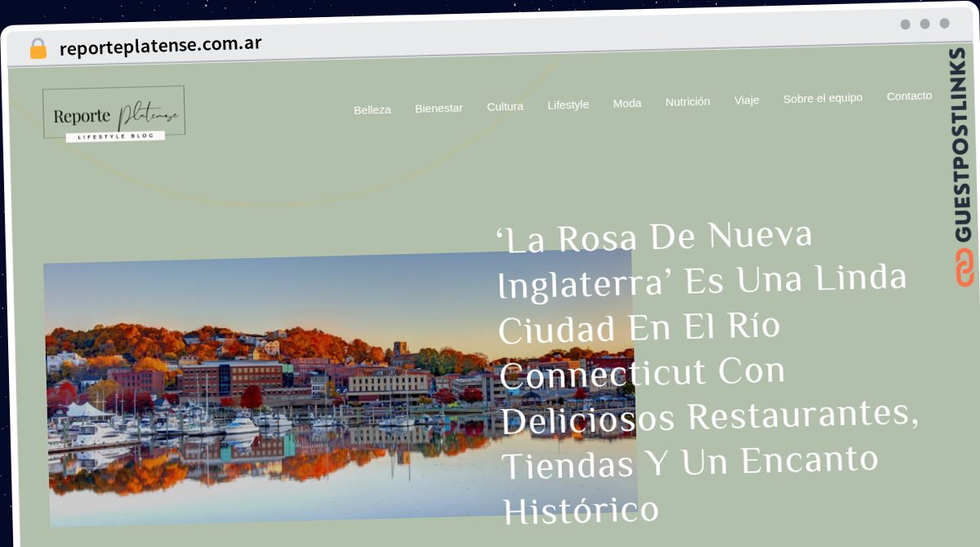Select Cultura in the navigation

(x=506, y=106)
